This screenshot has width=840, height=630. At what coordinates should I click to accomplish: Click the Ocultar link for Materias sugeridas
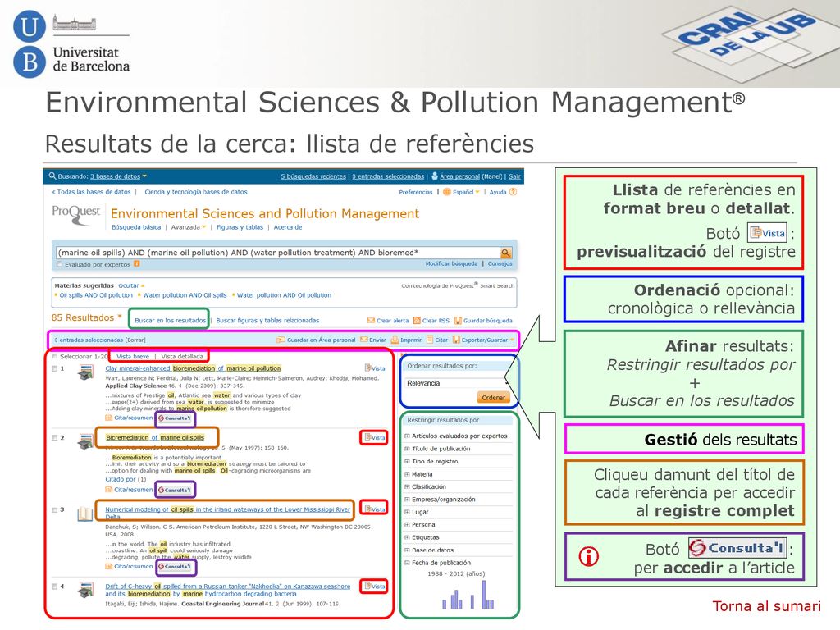click(129, 285)
